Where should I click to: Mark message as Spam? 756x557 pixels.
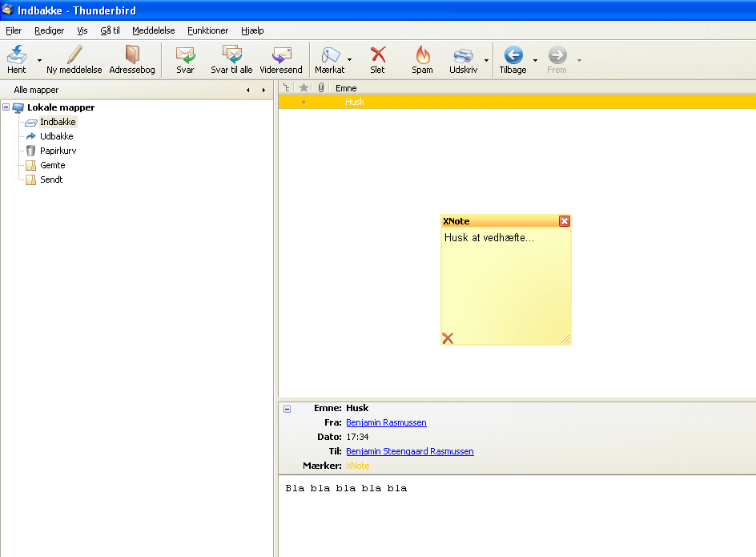(x=422, y=55)
